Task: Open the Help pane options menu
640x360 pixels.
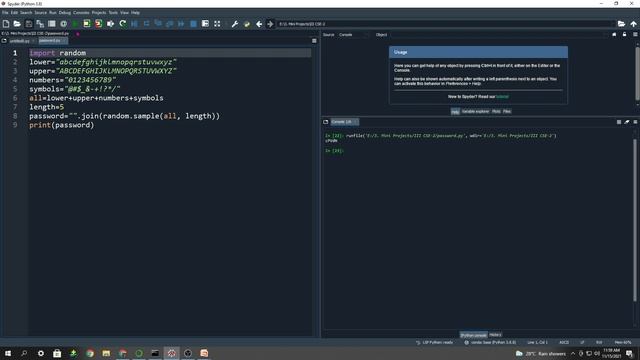Action: (635, 35)
